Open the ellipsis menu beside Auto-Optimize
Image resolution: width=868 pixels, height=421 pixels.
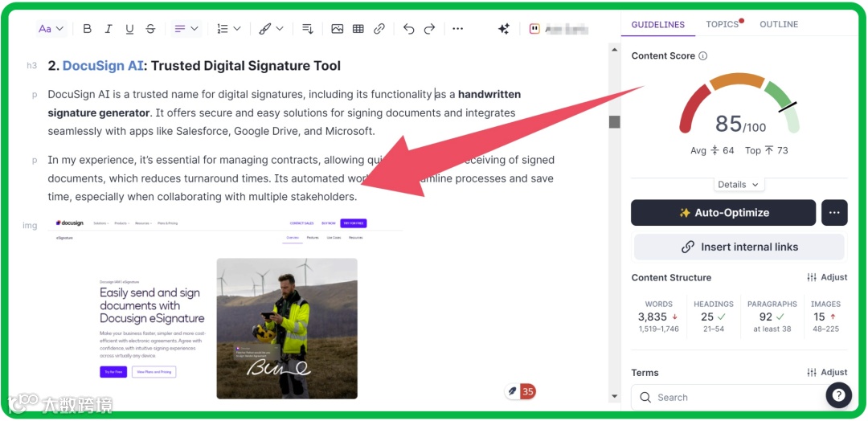coord(835,213)
